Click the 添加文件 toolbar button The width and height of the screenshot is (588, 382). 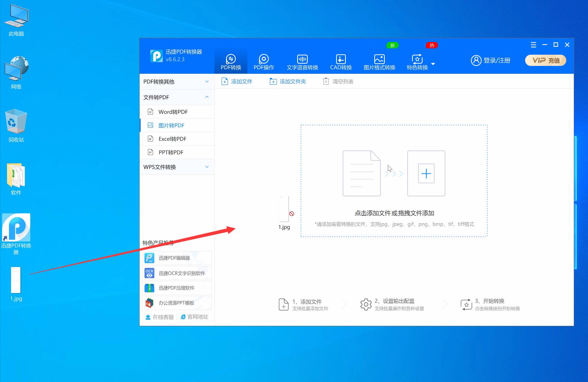point(237,81)
